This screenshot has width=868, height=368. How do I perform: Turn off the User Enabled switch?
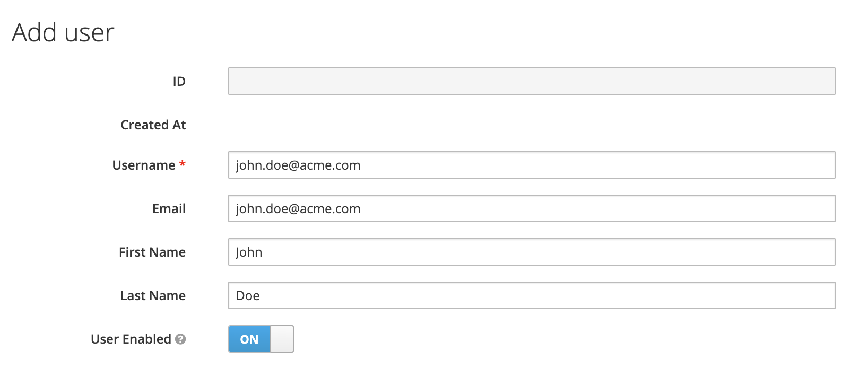[x=261, y=339]
